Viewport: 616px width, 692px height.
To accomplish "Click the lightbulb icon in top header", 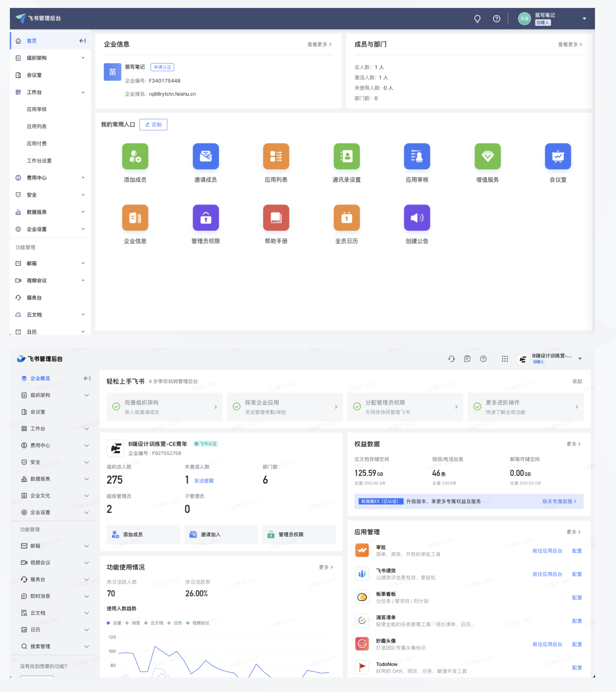I will coord(477,19).
